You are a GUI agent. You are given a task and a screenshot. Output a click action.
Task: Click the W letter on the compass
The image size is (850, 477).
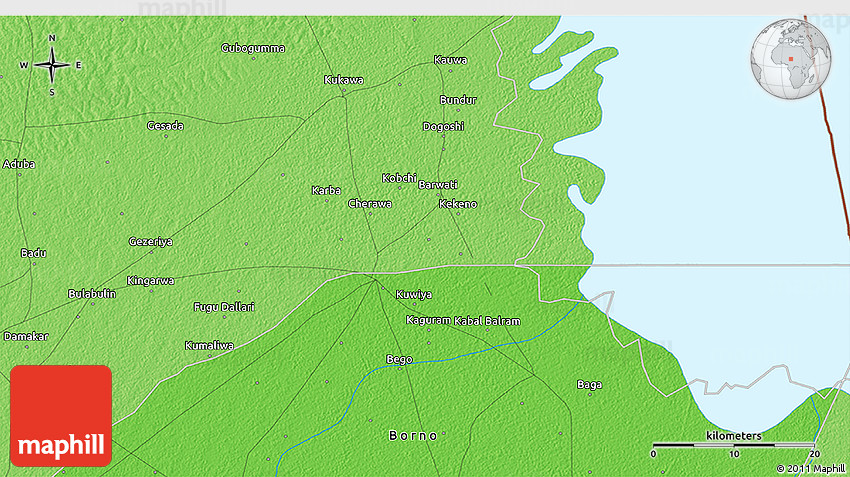24,65
